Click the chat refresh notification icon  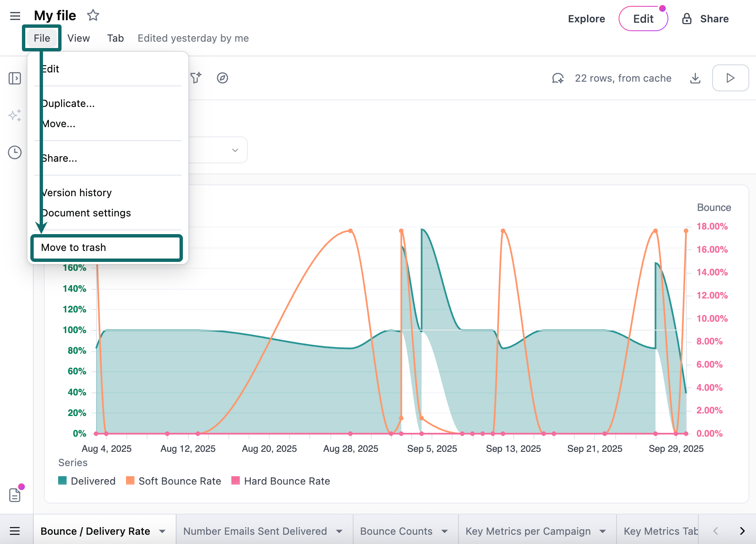coord(558,78)
